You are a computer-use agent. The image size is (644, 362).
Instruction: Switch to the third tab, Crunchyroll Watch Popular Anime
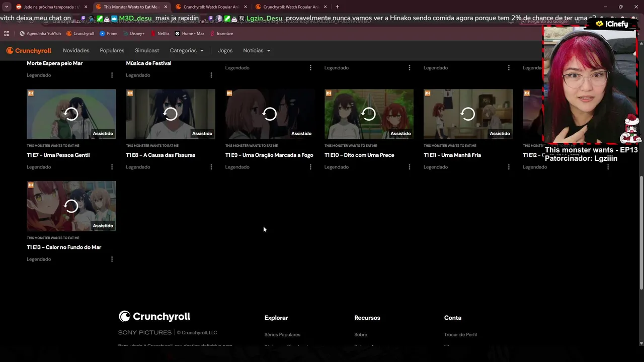coord(211,7)
